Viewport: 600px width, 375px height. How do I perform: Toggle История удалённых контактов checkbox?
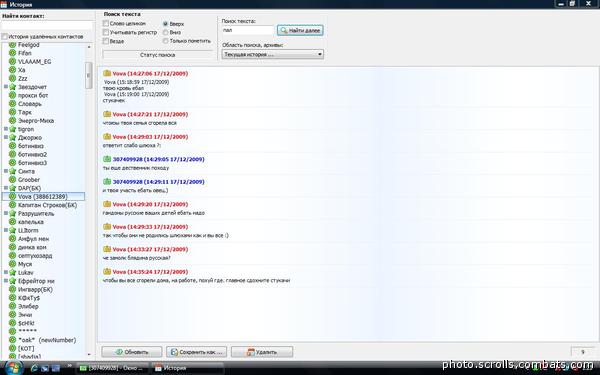[x=5, y=37]
